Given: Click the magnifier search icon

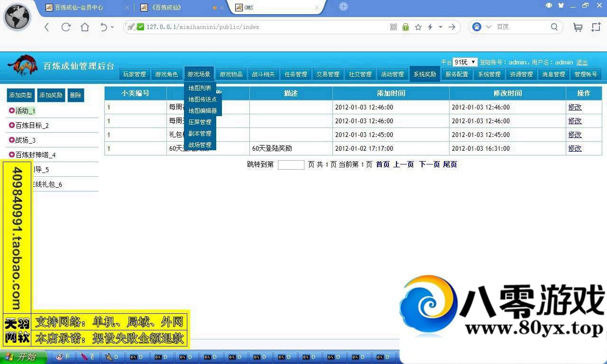Looking at the screenshot, I should (x=554, y=27).
